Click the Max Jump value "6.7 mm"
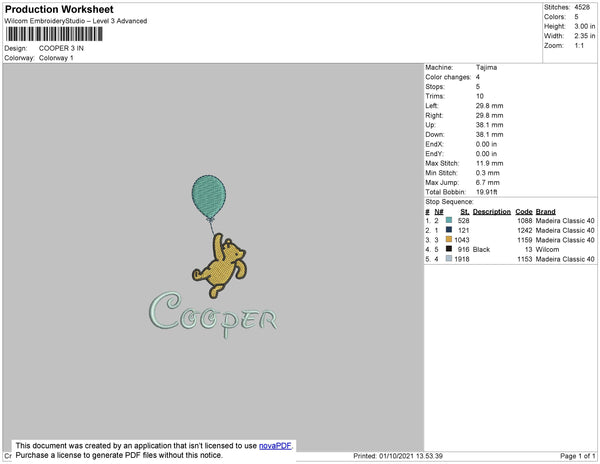Screen dimensions: 600x464 (488, 182)
